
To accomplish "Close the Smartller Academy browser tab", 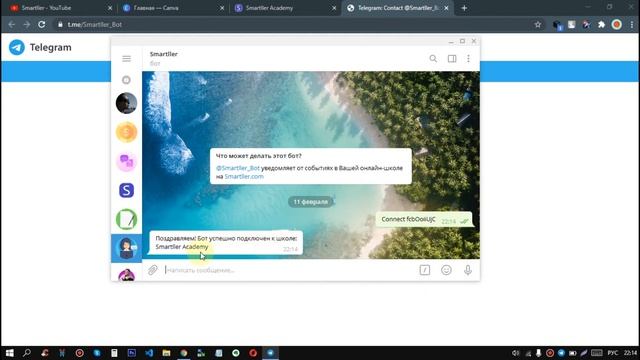I will 334,8.
